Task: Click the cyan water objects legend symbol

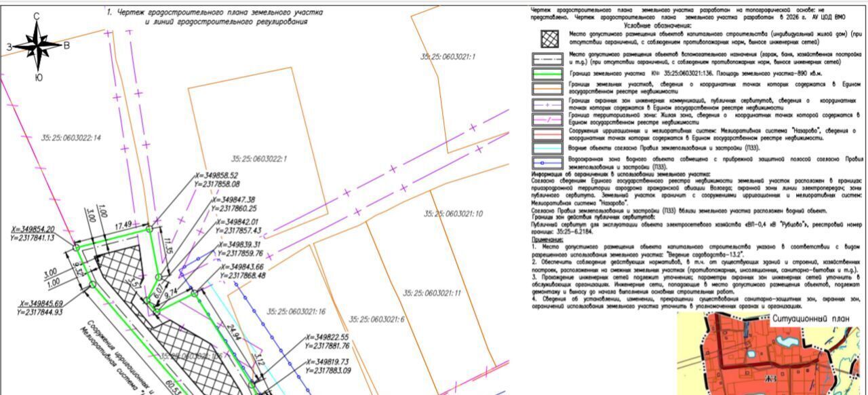Action: 547,148
